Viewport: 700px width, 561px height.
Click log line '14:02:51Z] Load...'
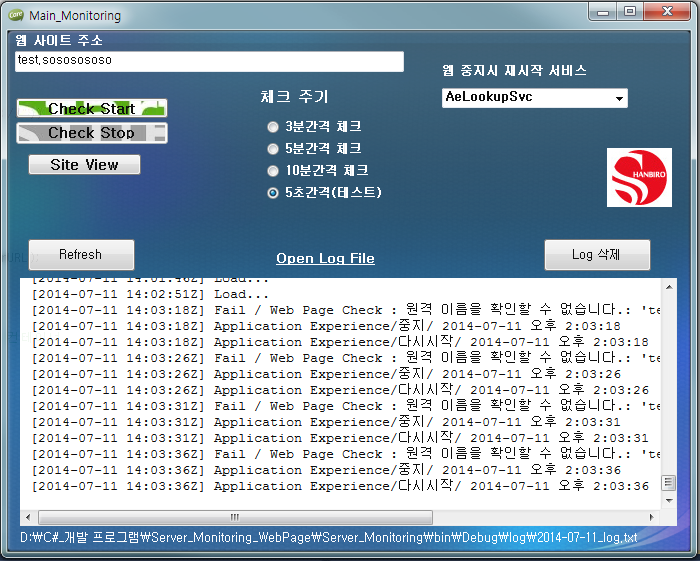[150, 295]
